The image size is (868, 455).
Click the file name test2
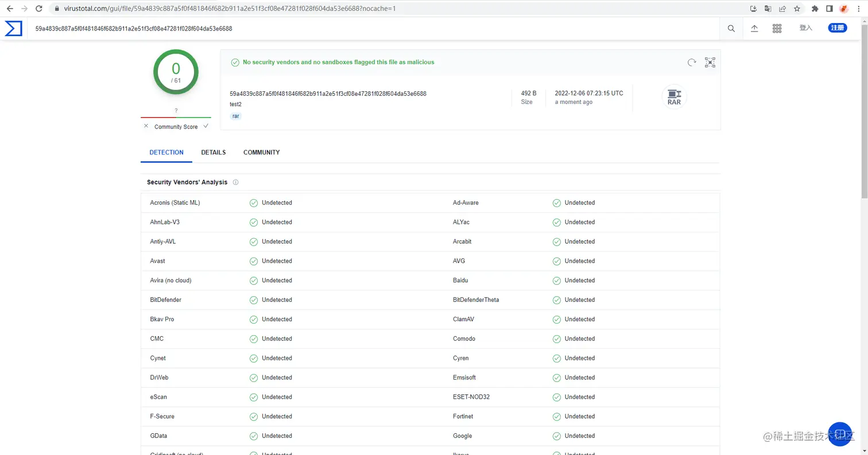[x=235, y=105]
